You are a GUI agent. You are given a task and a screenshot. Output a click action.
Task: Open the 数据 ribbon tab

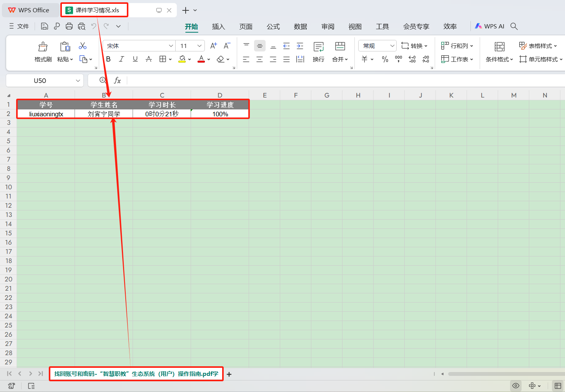pyautogui.click(x=300, y=26)
